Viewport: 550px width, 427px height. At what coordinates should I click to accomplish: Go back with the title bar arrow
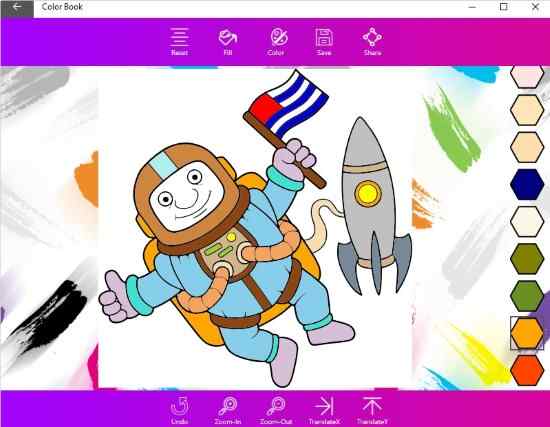17,7
